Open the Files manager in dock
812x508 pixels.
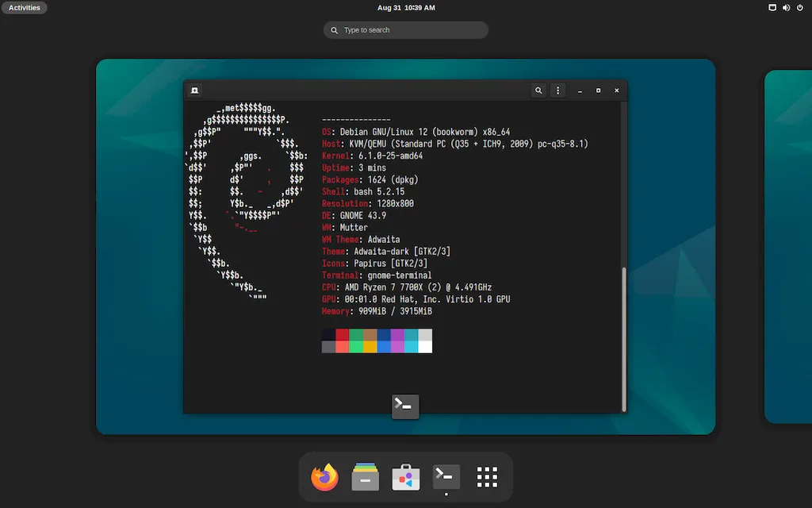[365, 477]
